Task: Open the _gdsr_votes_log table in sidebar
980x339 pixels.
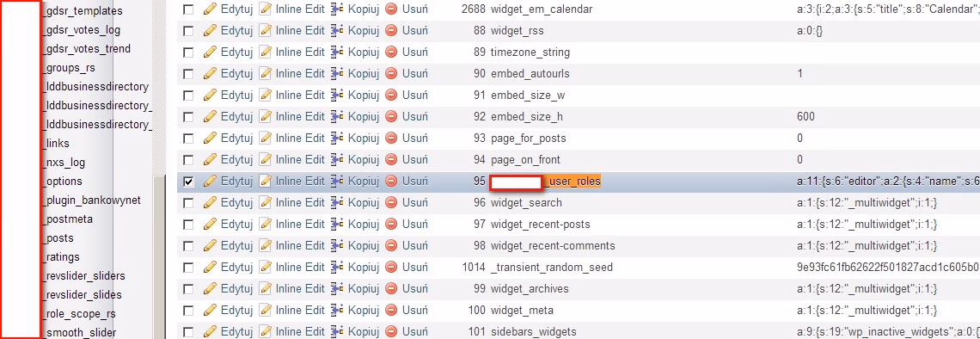Action: pos(82,29)
